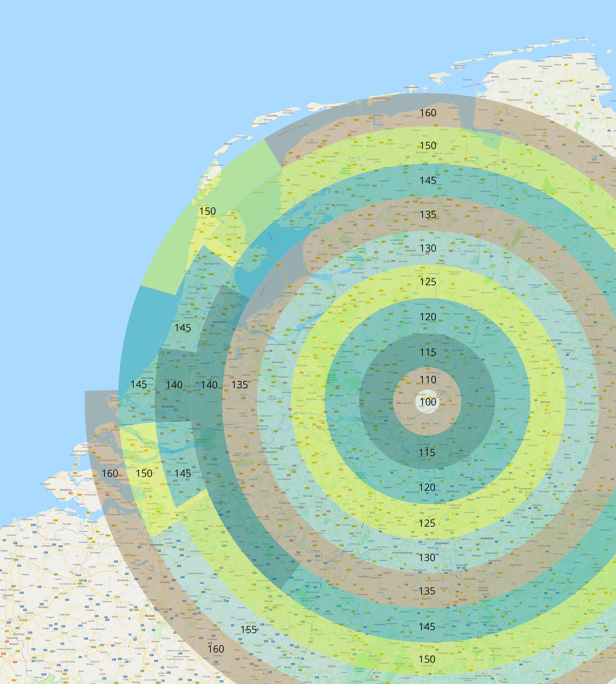The image size is (616, 684).
Task: Click the starred place marker near Winterswijk
Action: pos(437,395)
